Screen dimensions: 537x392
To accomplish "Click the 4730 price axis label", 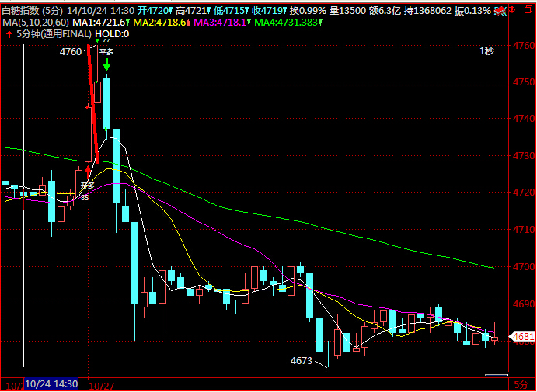I will pyautogui.click(x=524, y=156).
